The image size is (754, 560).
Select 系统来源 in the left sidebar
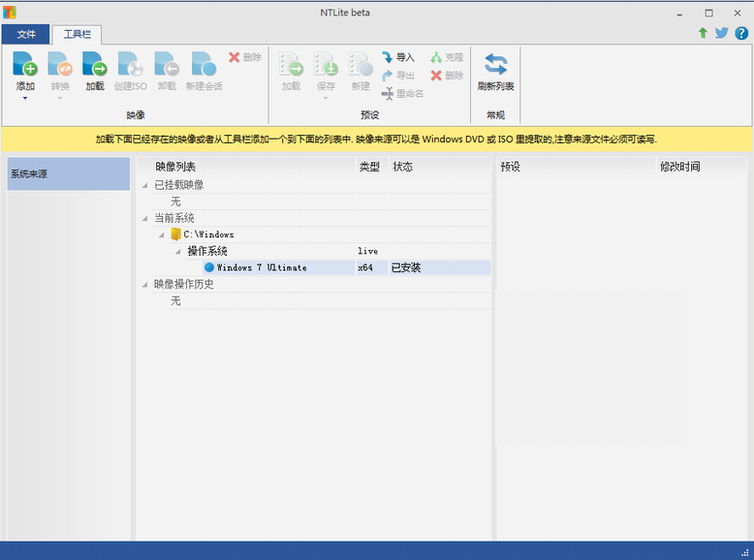point(68,173)
